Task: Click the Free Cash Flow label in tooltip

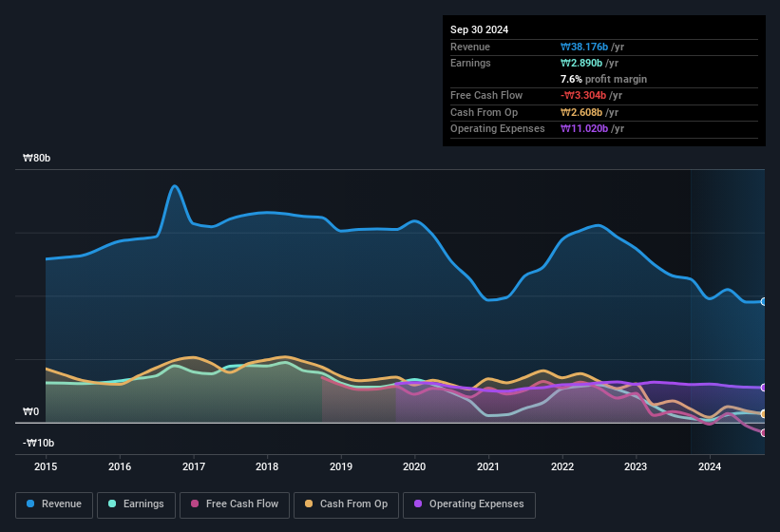Action: tap(486, 95)
